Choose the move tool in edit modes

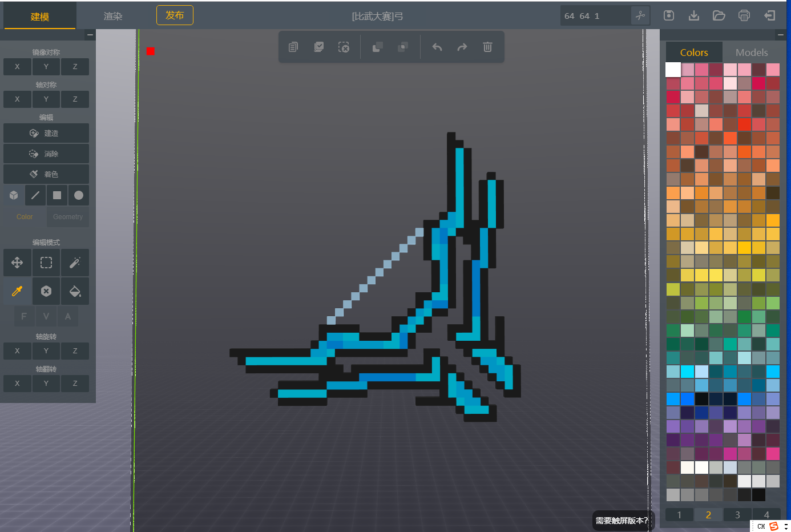(17, 263)
